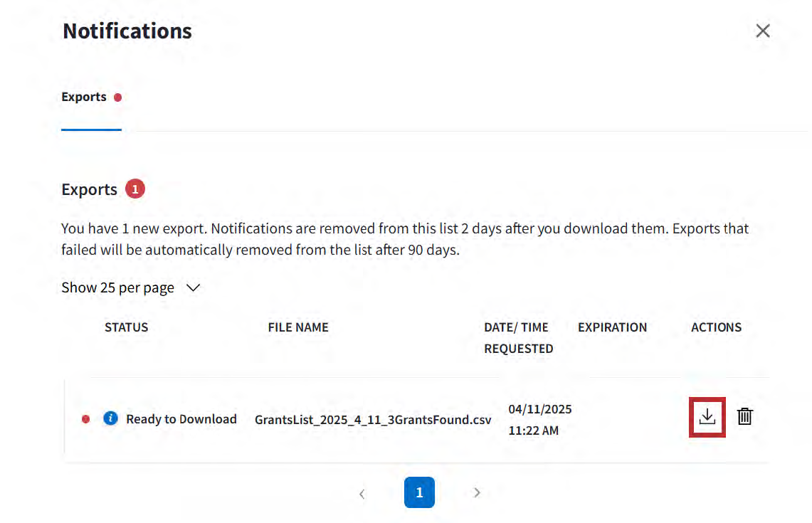Click the red unread dot in the export row

tap(86, 419)
